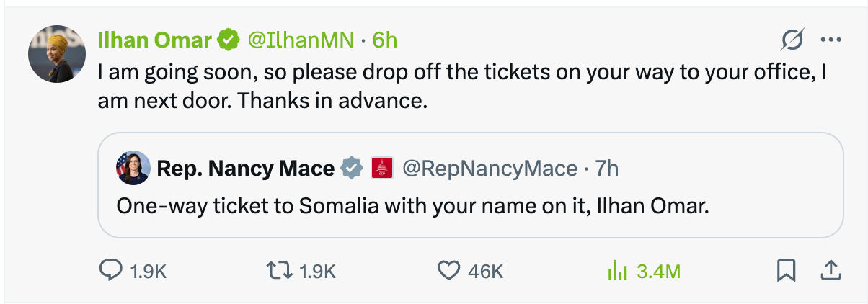Screen dimensions: 868x304
Task: Reply using the comment bubble icon
Action: click(110, 271)
